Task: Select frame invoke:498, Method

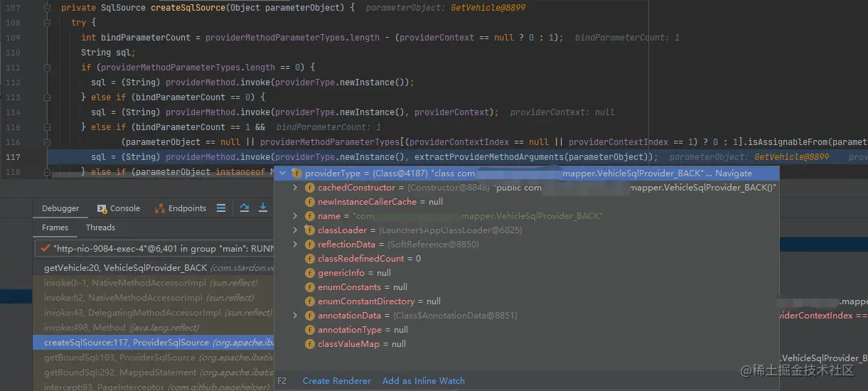Action: click(x=154, y=328)
